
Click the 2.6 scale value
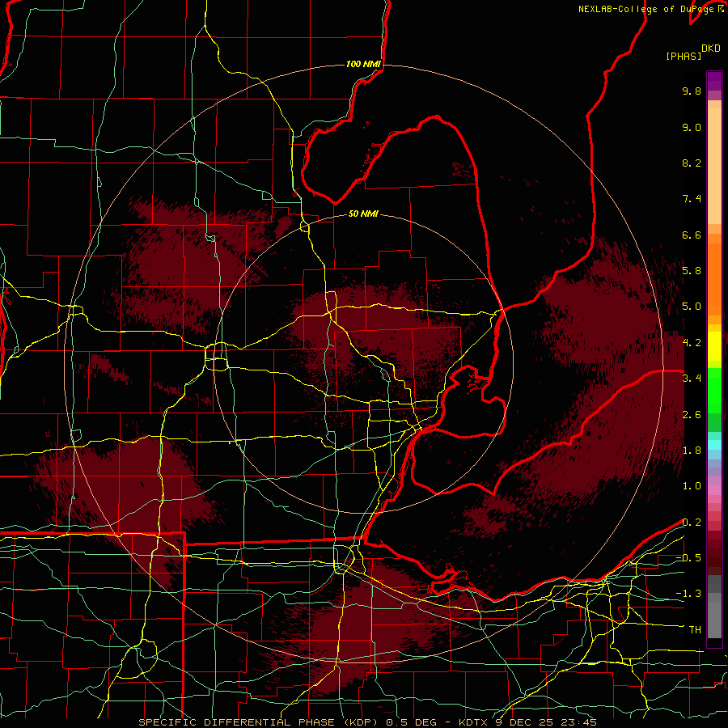point(692,415)
